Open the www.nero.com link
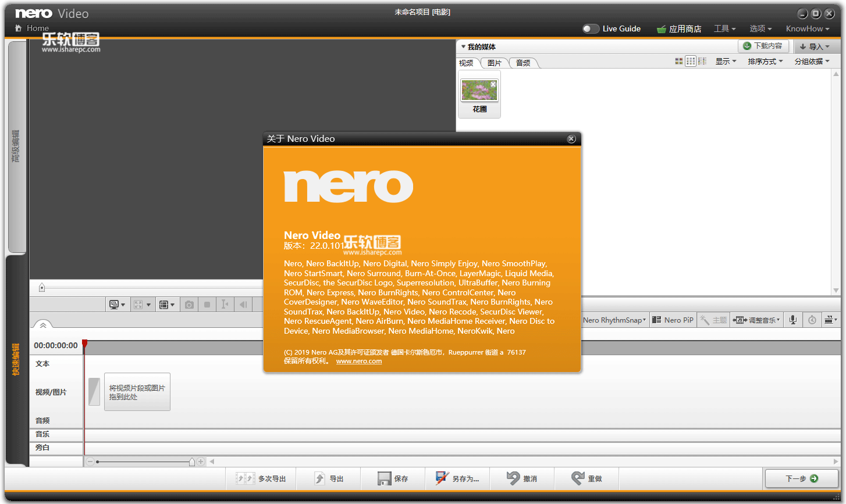Screen dimensions: 846x504 point(359,361)
